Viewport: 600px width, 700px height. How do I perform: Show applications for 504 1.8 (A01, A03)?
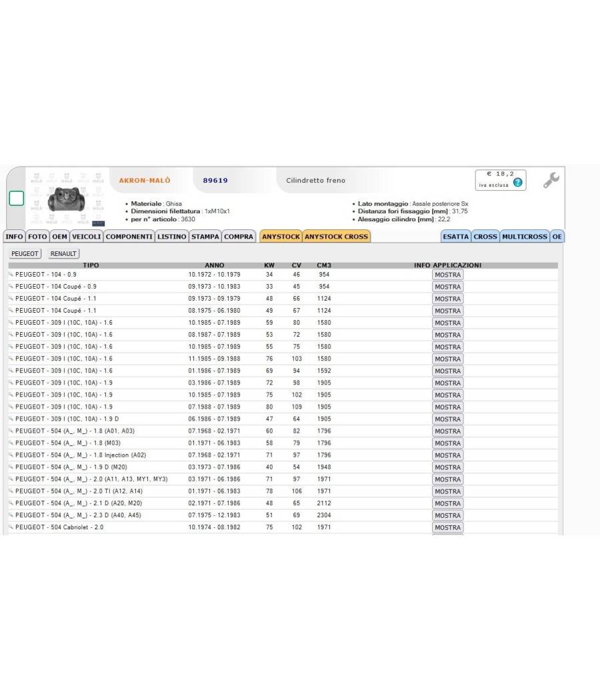448,431
